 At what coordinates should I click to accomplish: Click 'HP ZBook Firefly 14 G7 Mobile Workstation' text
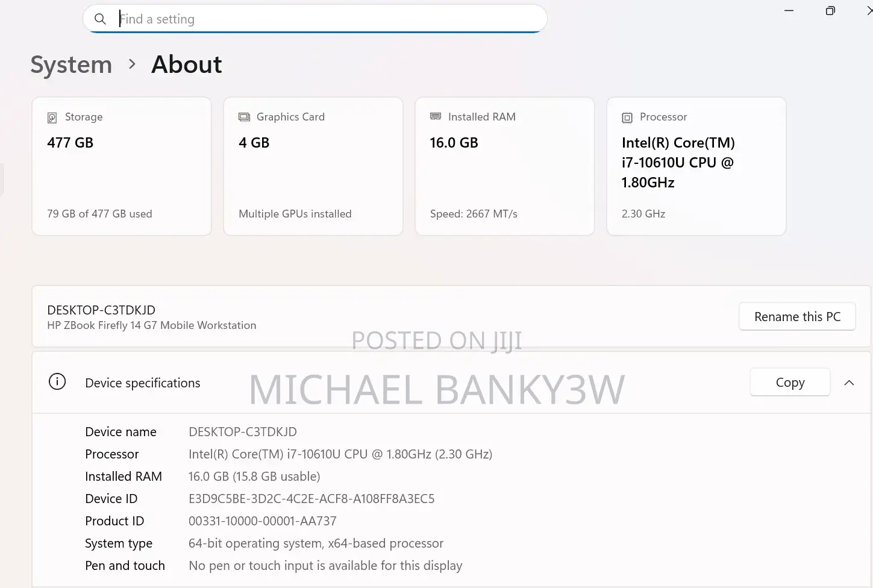pyautogui.click(x=152, y=325)
